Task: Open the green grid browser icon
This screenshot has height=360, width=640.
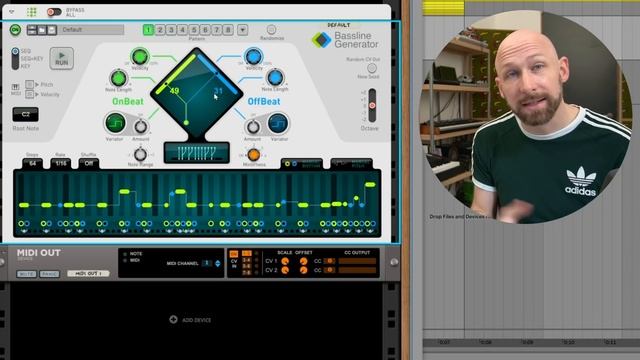Action: [31, 12]
